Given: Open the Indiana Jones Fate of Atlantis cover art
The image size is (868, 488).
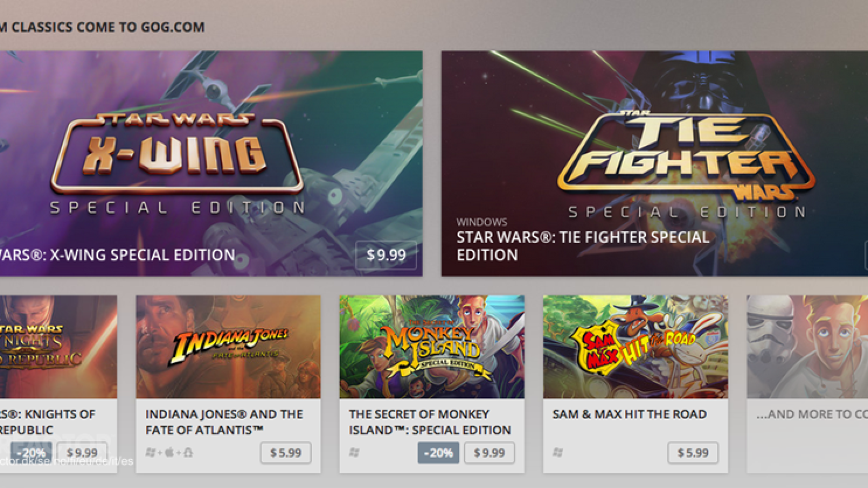Looking at the screenshot, I should point(228,347).
